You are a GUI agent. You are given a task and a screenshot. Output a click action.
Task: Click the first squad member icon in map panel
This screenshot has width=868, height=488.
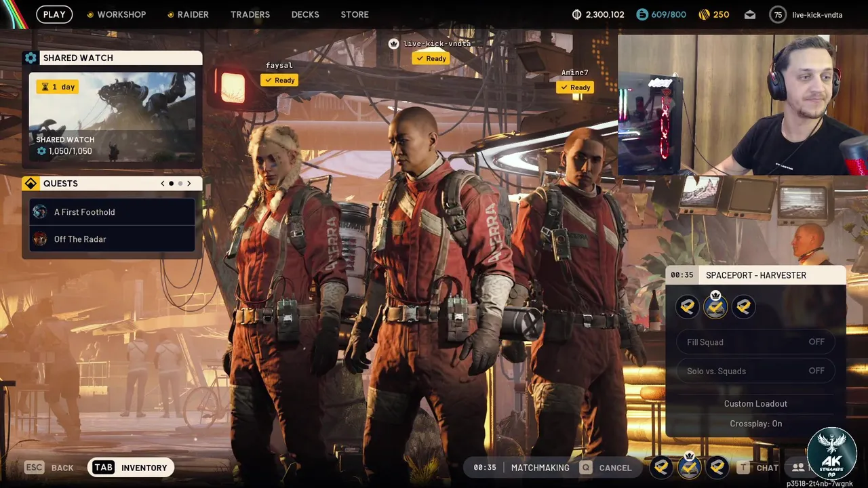click(688, 307)
